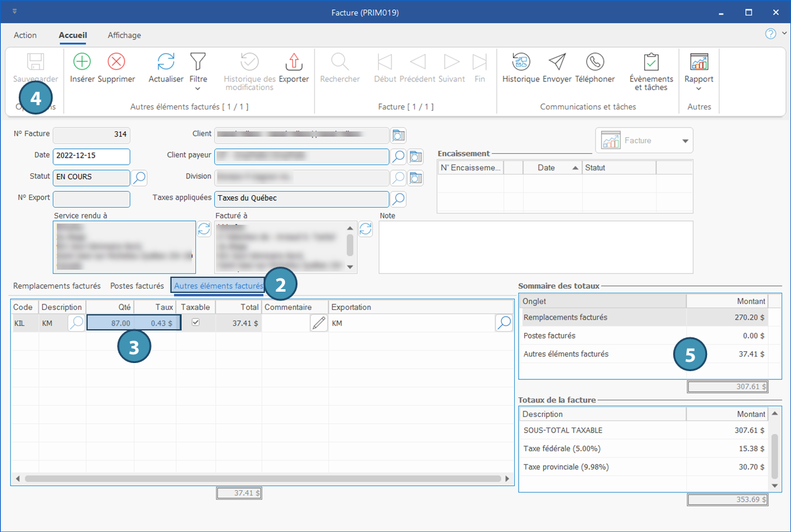Open the Postes facturés tab
This screenshot has width=791, height=532.
coord(137,286)
